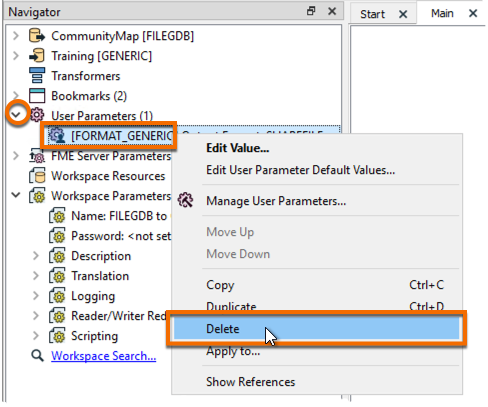Click the Workspace Parameters gear icon

pos(37,196)
